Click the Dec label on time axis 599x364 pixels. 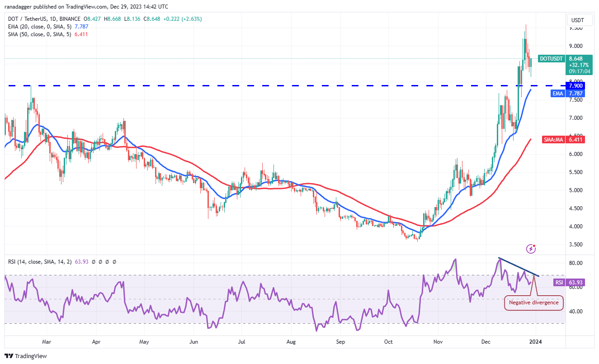coord(486,342)
